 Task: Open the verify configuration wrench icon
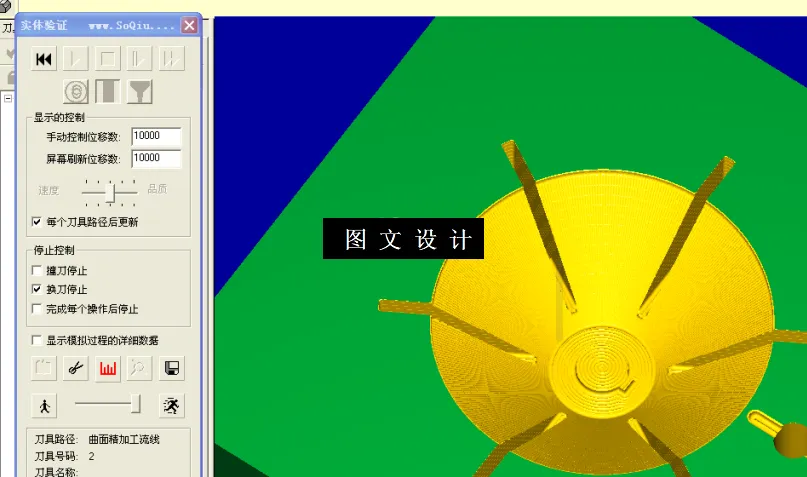(x=76, y=368)
